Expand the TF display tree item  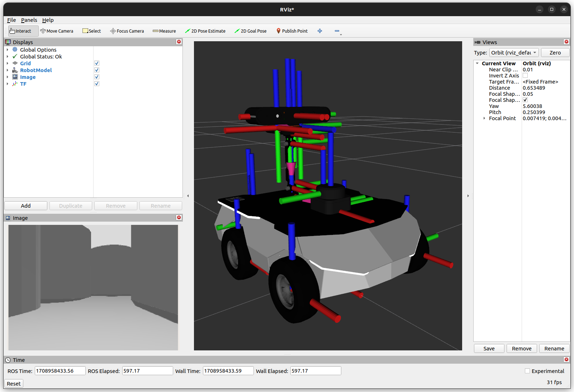8,84
